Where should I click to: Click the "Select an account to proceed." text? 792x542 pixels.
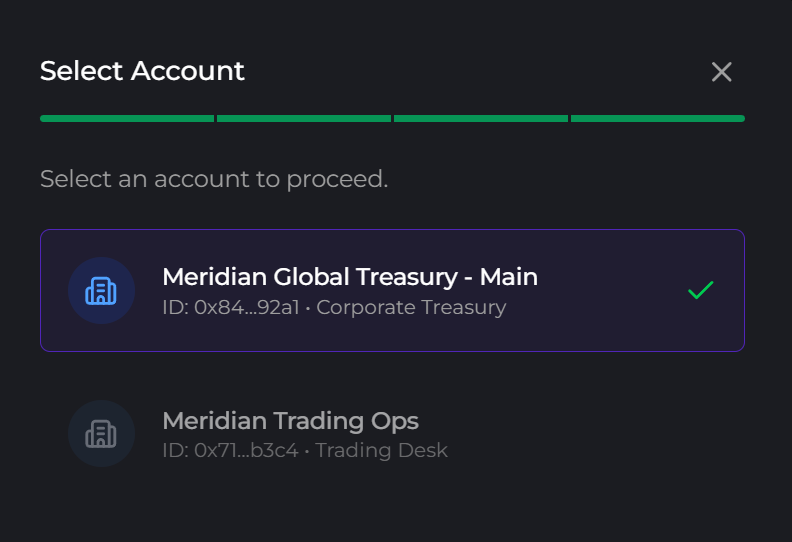pyautogui.click(x=213, y=179)
